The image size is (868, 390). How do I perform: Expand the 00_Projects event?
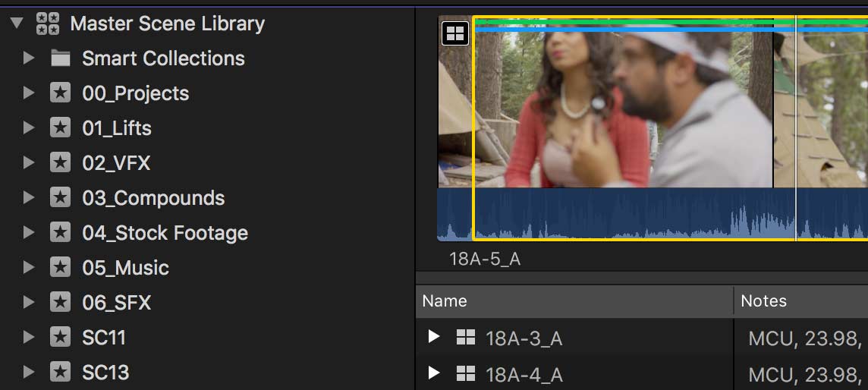tap(29, 93)
